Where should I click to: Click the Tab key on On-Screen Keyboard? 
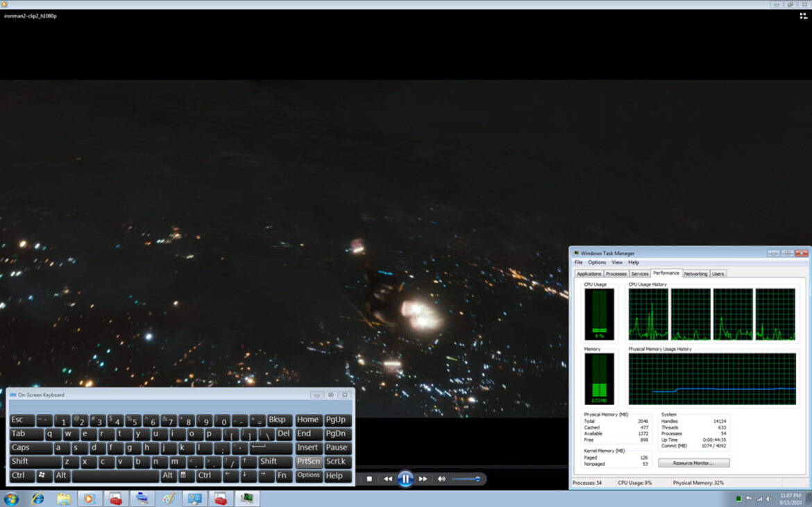(26, 434)
